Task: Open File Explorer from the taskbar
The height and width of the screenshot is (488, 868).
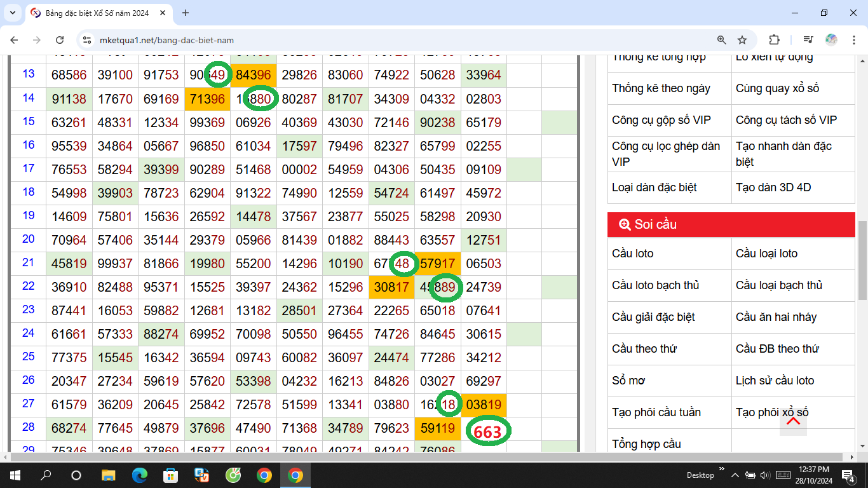Action: tap(109, 475)
